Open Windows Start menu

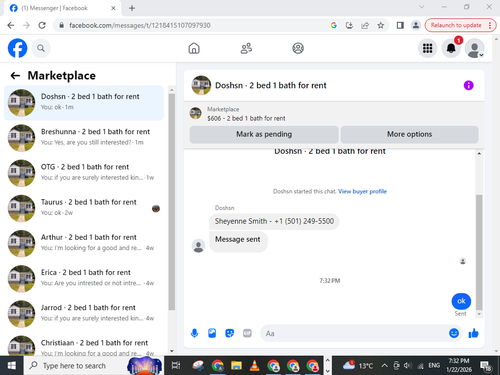[x=12, y=366]
